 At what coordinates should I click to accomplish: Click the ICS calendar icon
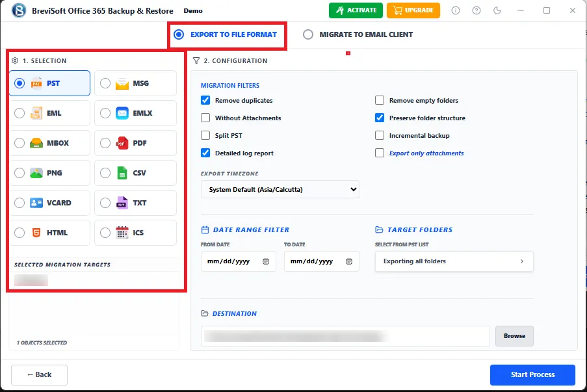click(122, 233)
